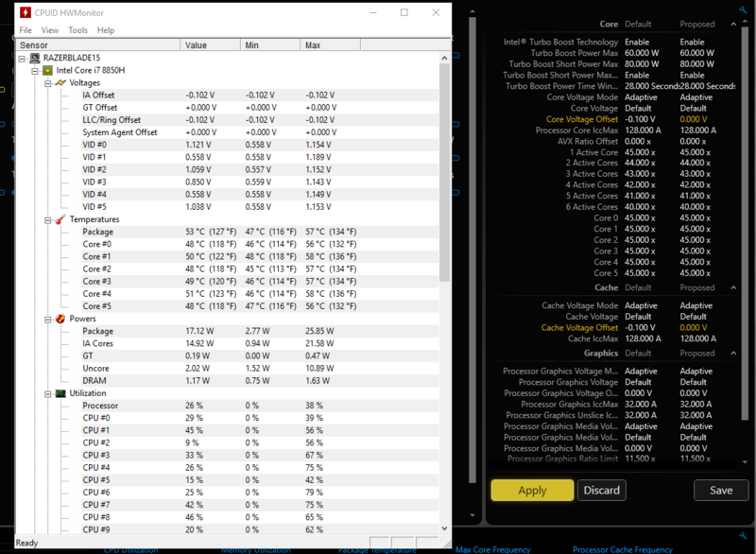Select the CPU #6 utilization row

point(260,493)
